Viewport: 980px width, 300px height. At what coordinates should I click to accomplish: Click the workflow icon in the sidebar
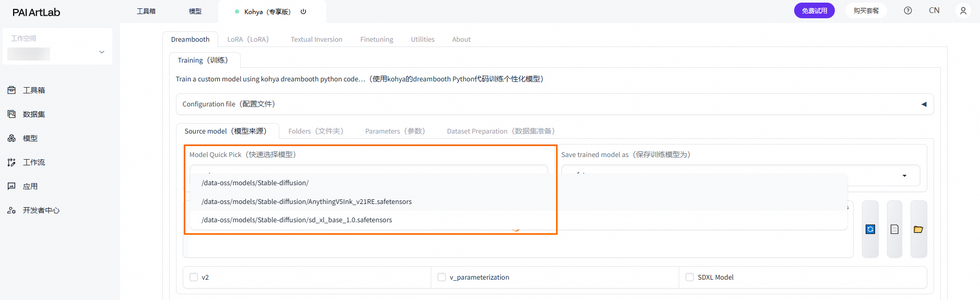coord(11,162)
